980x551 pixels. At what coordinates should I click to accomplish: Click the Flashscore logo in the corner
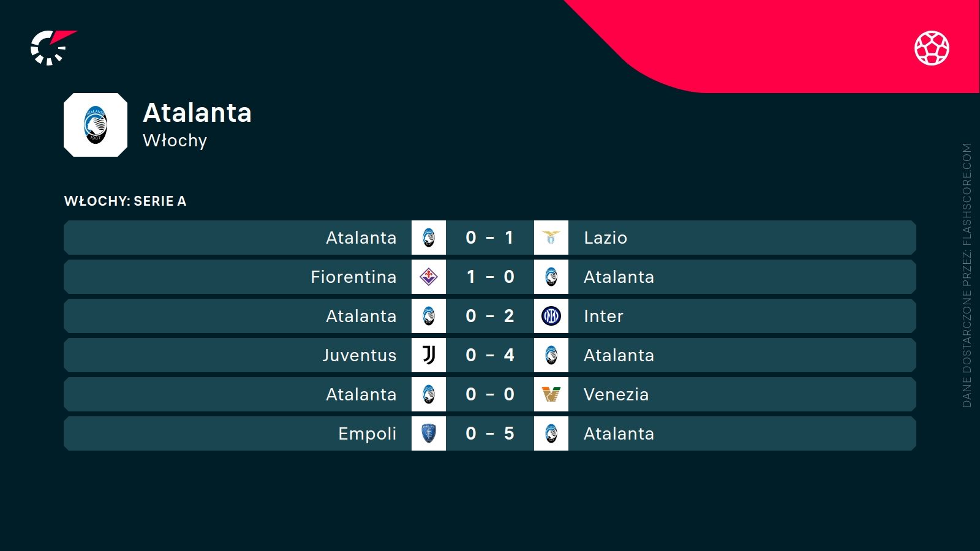pos(52,48)
